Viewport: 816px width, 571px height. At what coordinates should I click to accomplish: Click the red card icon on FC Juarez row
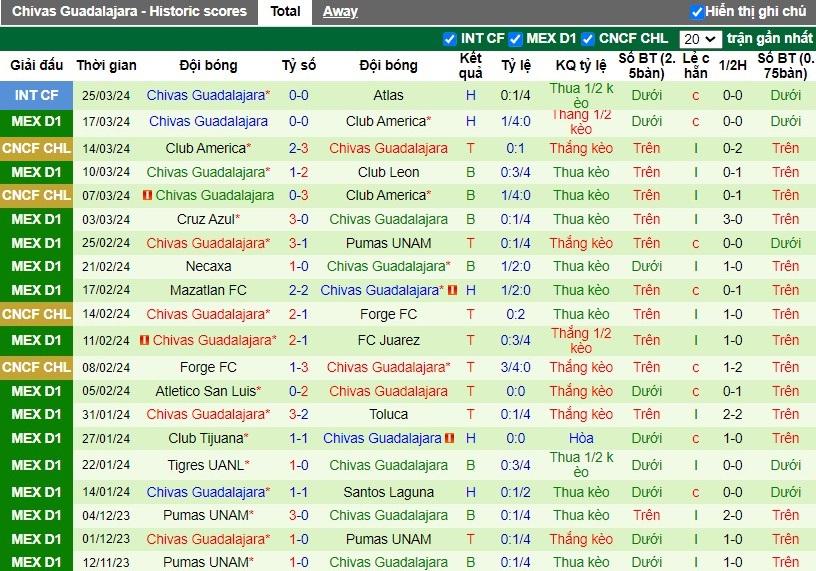click(x=144, y=340)
